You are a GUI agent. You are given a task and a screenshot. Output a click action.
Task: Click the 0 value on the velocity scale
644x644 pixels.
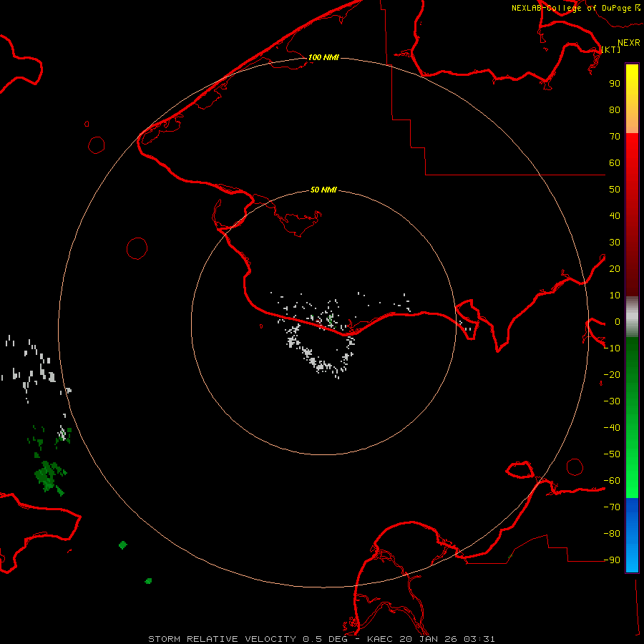point(618,322)
